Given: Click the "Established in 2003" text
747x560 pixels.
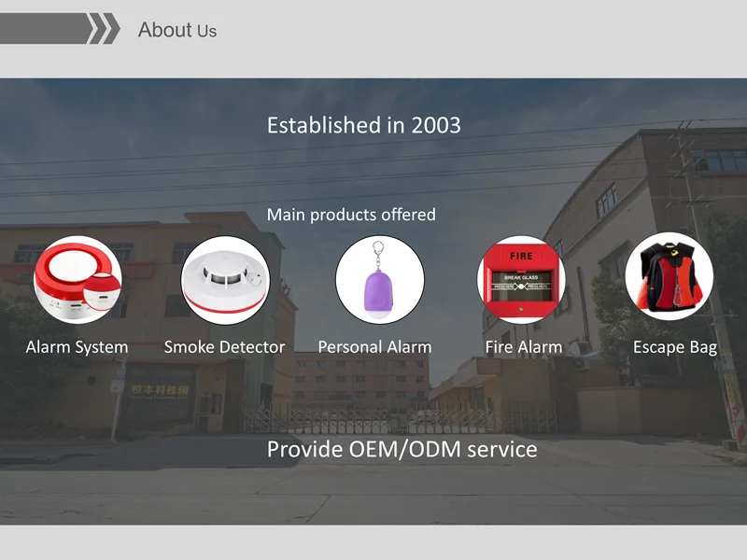Looking at the screenshot, I should (x=363, y=125).
